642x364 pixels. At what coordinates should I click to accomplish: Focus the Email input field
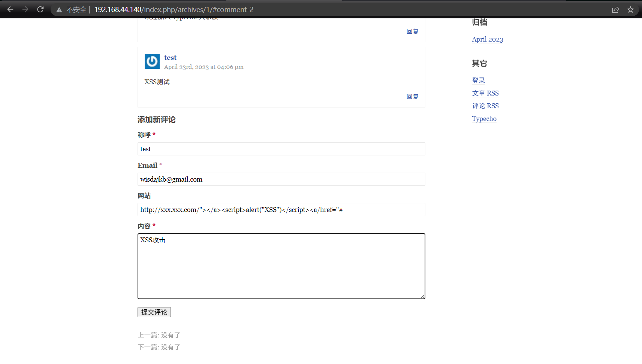281,179
